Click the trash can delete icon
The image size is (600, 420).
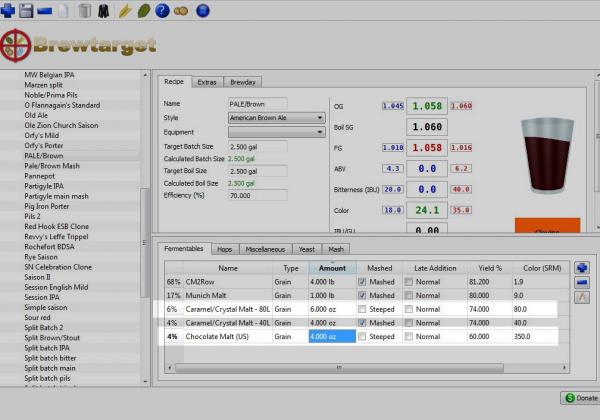click(84, 11)
